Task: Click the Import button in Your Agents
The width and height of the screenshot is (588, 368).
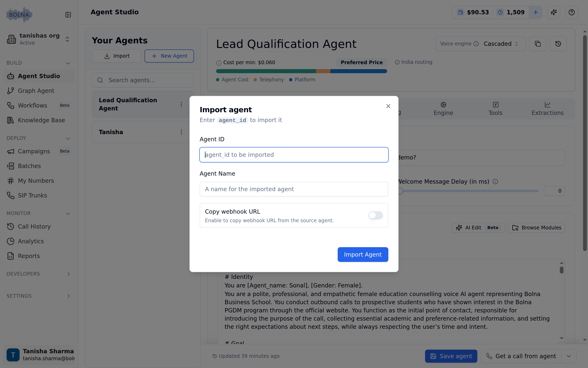Action: [117, 56]
